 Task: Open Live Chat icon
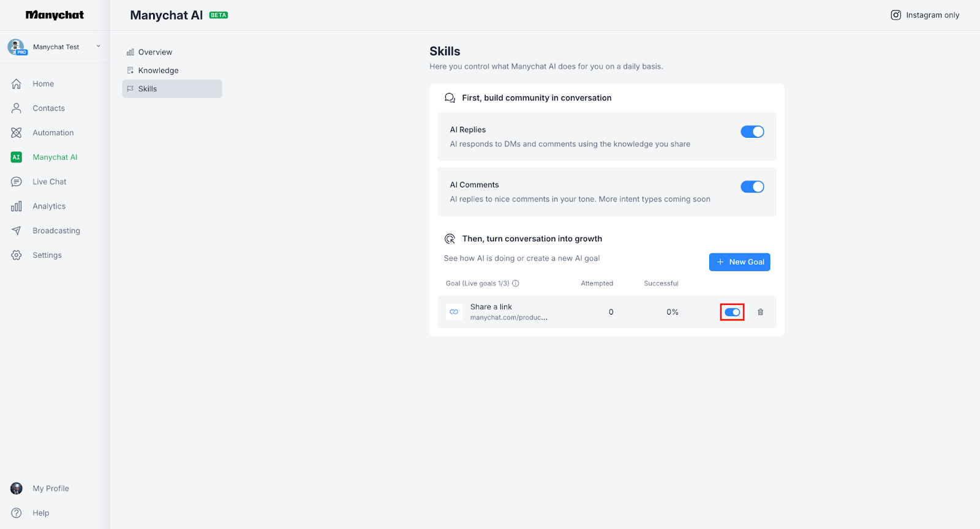(17, 182)
